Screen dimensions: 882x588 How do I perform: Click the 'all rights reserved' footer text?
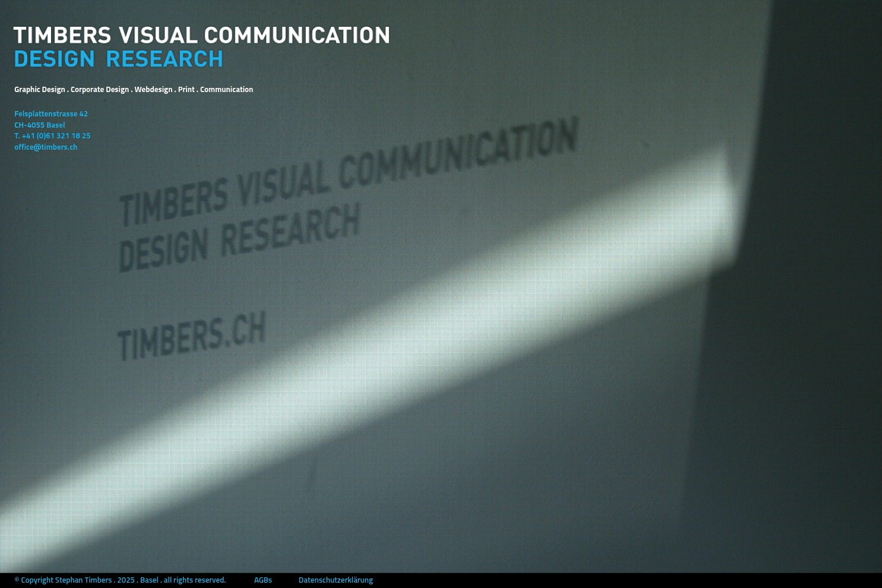[195, 580]
